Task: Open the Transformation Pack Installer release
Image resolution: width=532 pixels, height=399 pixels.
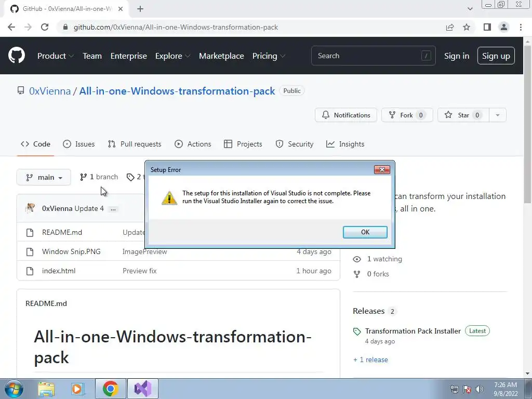Action: click(x=413, y=331)
